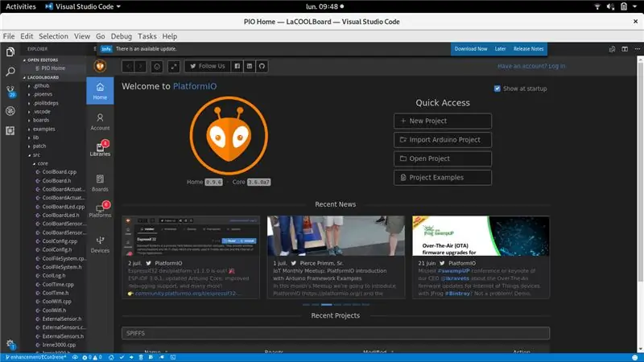Open Release Notes from the notification

528,49
